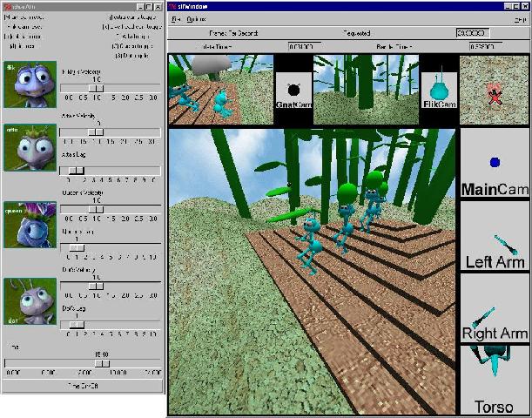
Task: Click the Requested frames per second field
Action: (473, 33)
